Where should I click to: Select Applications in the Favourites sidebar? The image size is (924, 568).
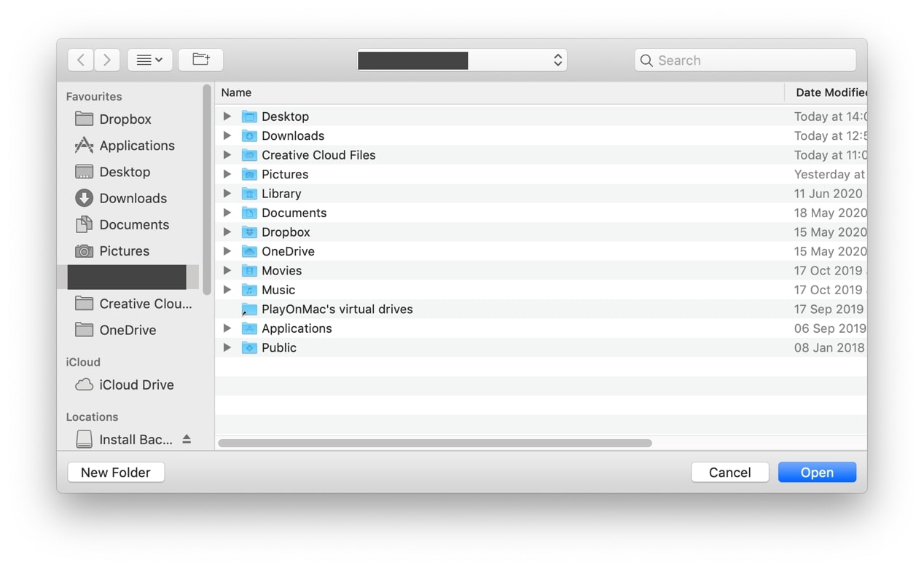tap(136, 145)
